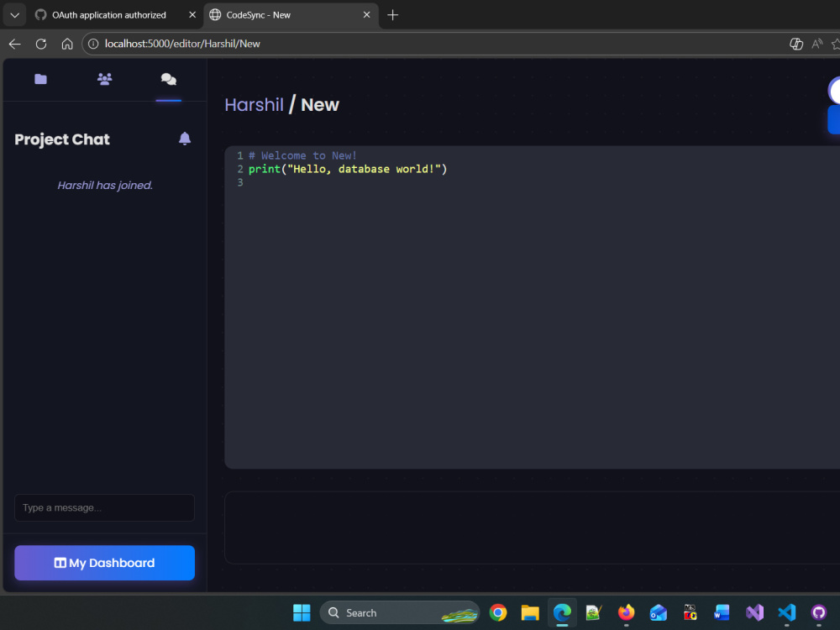Open Outlook from the taskbar
The image size is (840, 630).
[659, 612]
